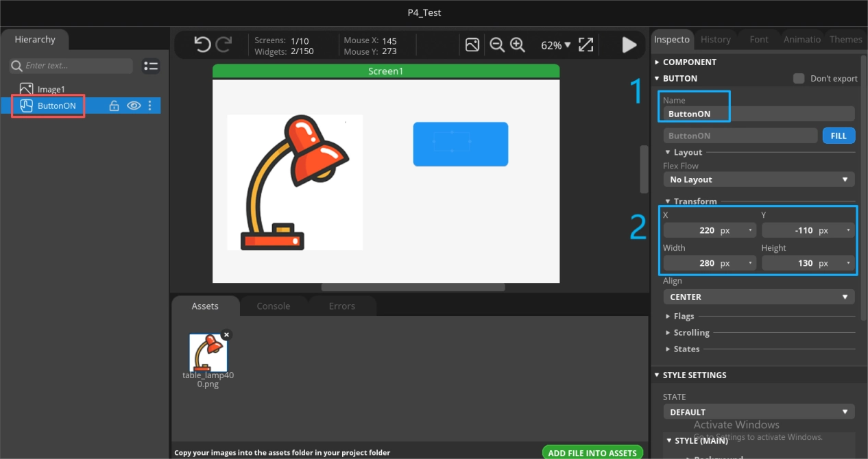Open the Flex Flow No Layout dropdown

758,179
